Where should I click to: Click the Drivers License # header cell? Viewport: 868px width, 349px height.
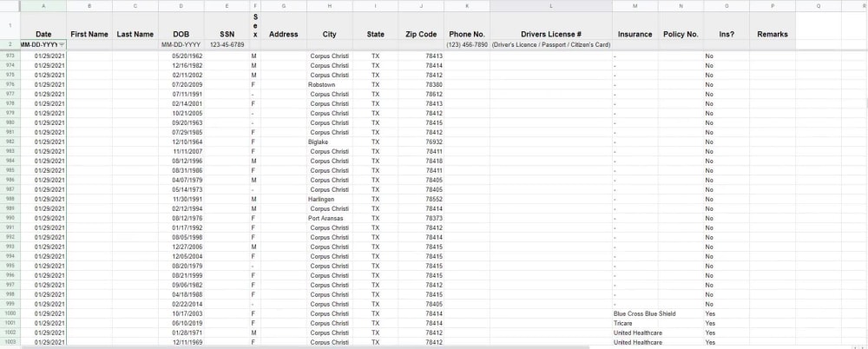pos(551,25)
